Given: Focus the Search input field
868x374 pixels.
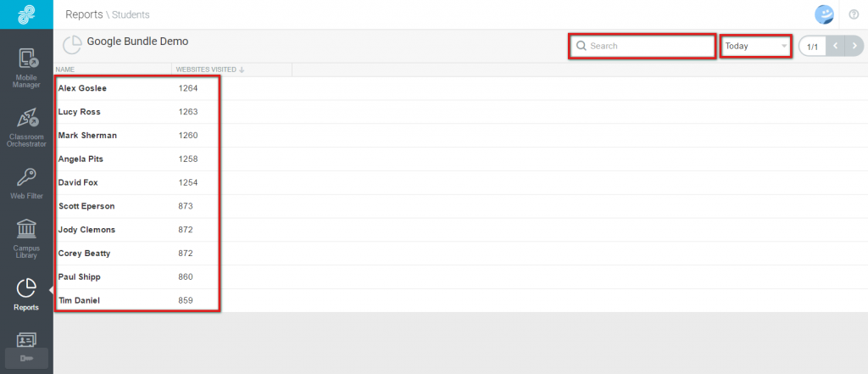Looking at the screenshot, I should click(643, 46).
